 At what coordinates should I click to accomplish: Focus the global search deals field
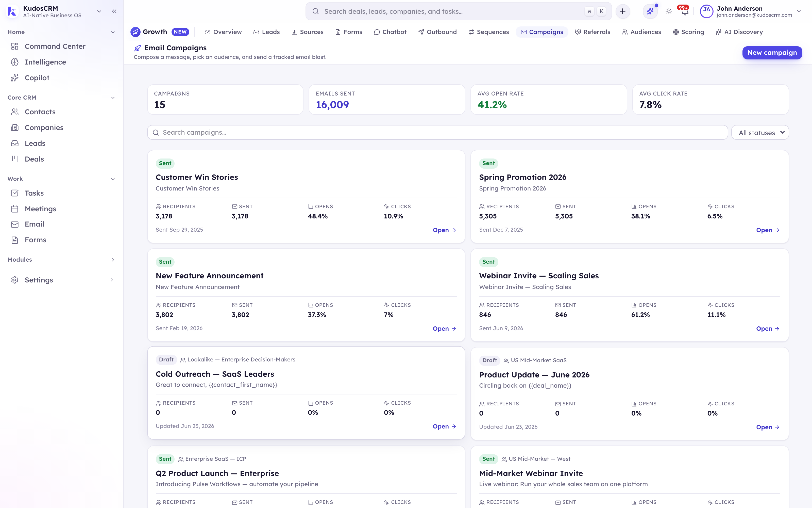458,11
